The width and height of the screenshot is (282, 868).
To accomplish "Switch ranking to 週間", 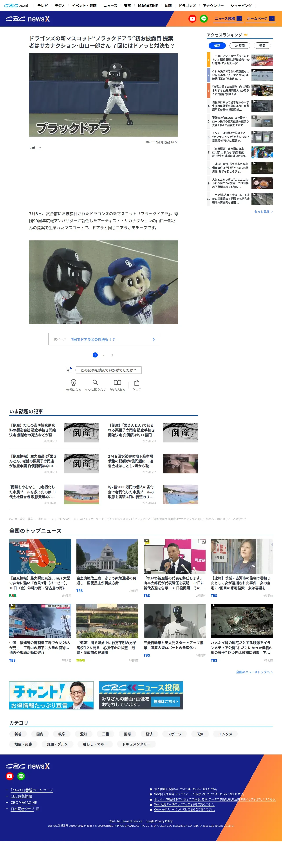I will coord(262,45).
